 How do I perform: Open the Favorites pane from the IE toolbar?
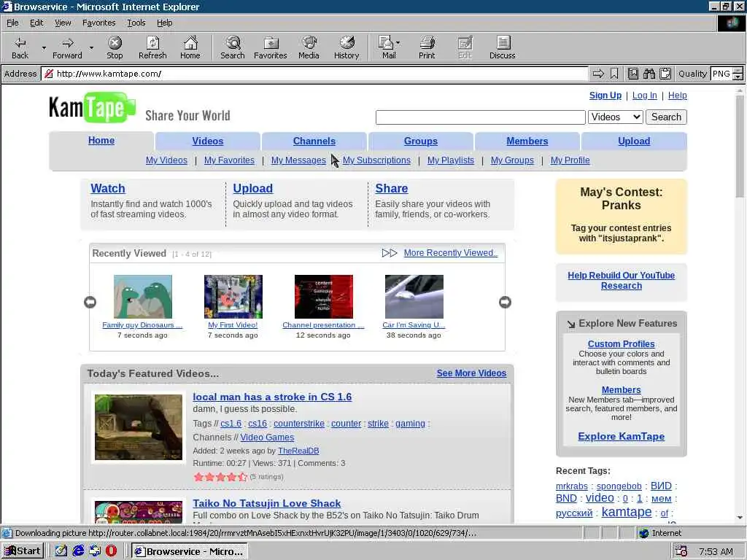click(271, 43)
